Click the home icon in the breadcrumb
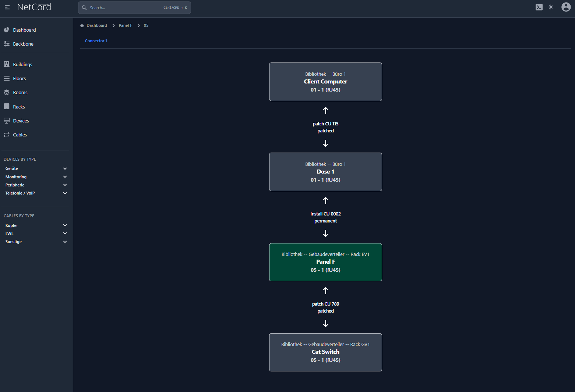The height and width of the screenshot is (392, 575). (x=82, y=26)
